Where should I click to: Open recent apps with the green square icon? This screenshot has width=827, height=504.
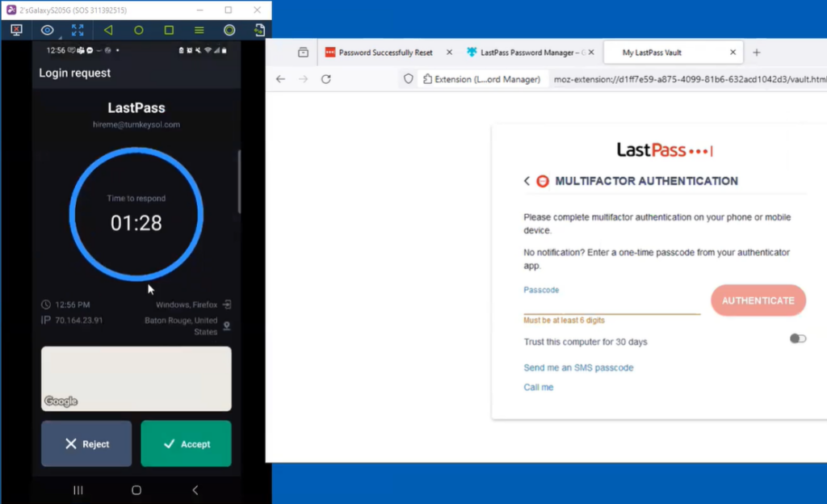click(167, 30)
